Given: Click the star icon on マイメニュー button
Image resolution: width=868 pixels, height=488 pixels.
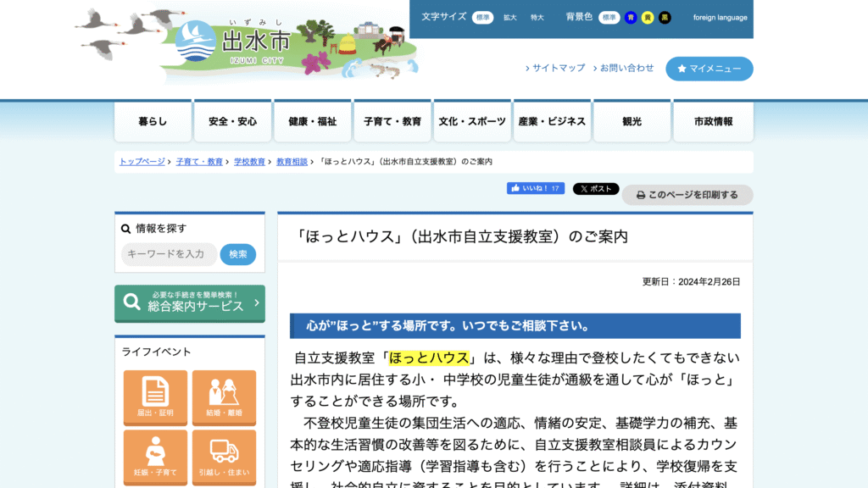Looking at the screenshot, I should 680,69.
